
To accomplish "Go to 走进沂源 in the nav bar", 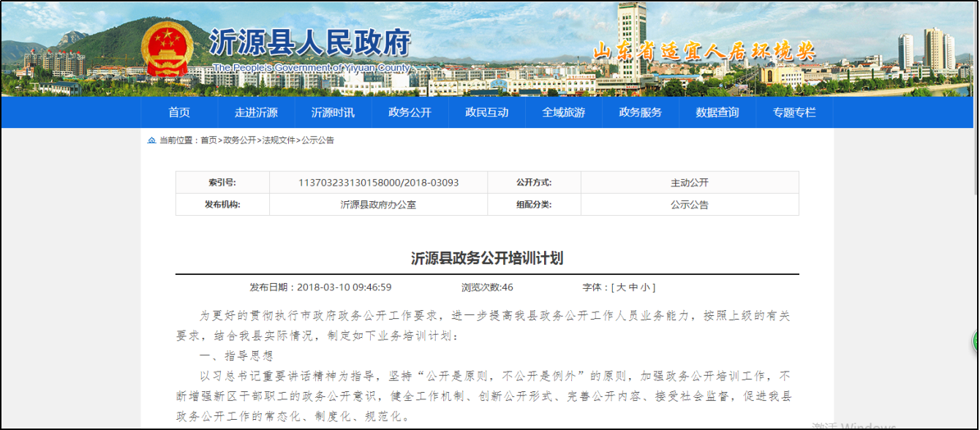I will point(256,113).
